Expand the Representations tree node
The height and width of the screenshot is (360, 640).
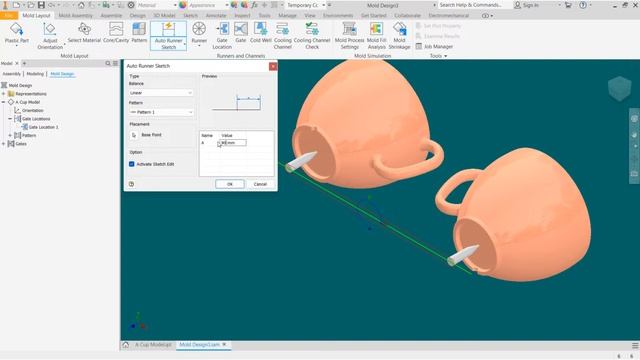point(4,94)
